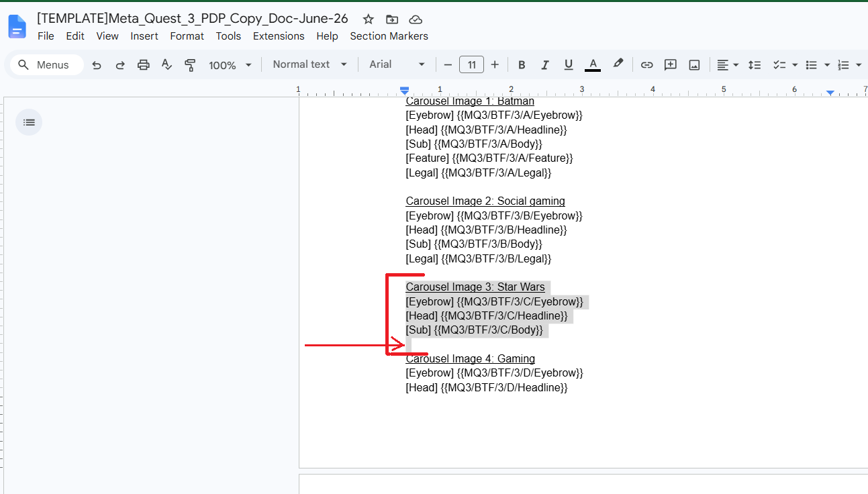Open the Normal text styles dropdown
The image size is (868, 494).
click(x=310, y=64)
